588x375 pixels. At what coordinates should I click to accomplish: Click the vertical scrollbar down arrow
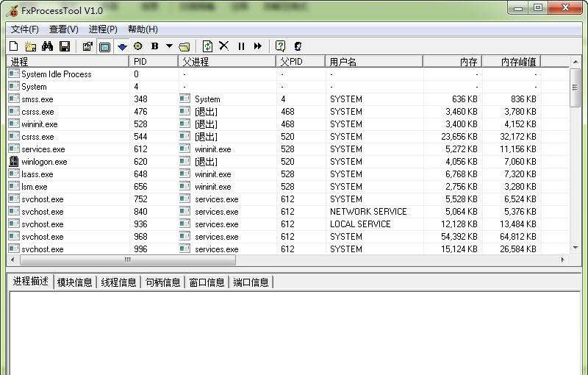tap(576, 248)
